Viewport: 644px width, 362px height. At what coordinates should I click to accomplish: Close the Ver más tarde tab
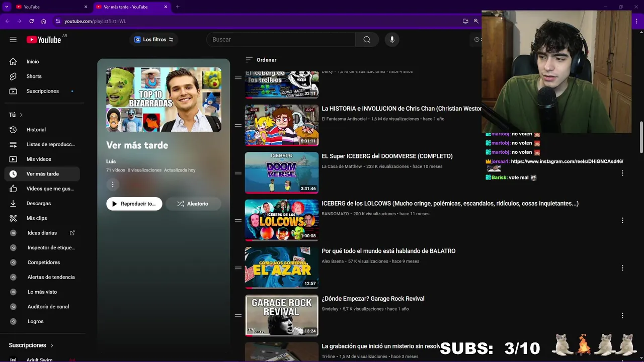coord(166,7)
